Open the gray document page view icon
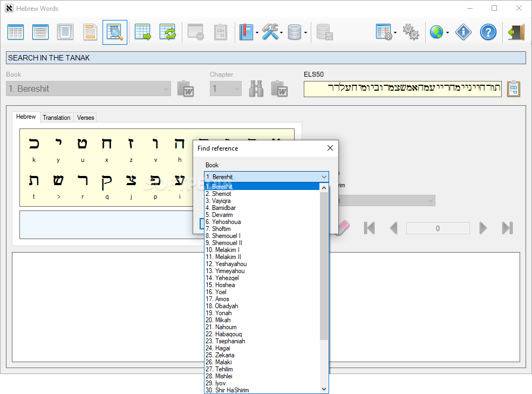This screenshot has height=394, width=532. tap(65, 32)
